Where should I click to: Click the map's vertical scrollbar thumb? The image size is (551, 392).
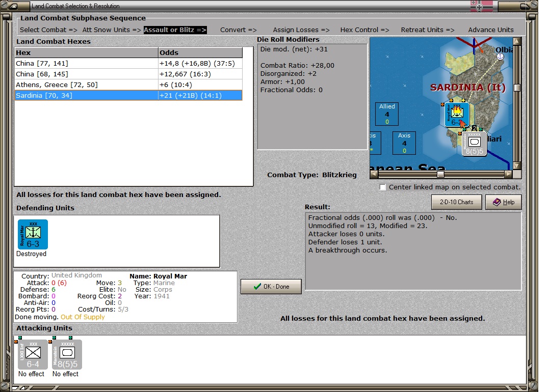coord(517,88)
